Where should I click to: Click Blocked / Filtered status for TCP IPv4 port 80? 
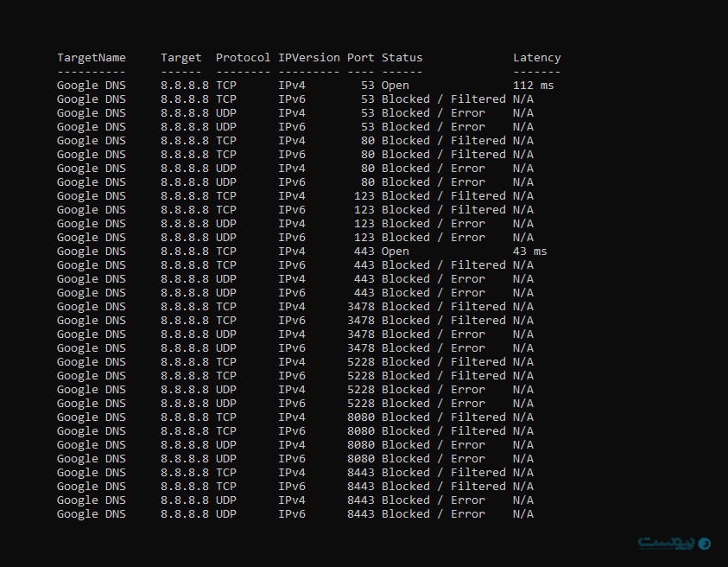coord(443,141)
